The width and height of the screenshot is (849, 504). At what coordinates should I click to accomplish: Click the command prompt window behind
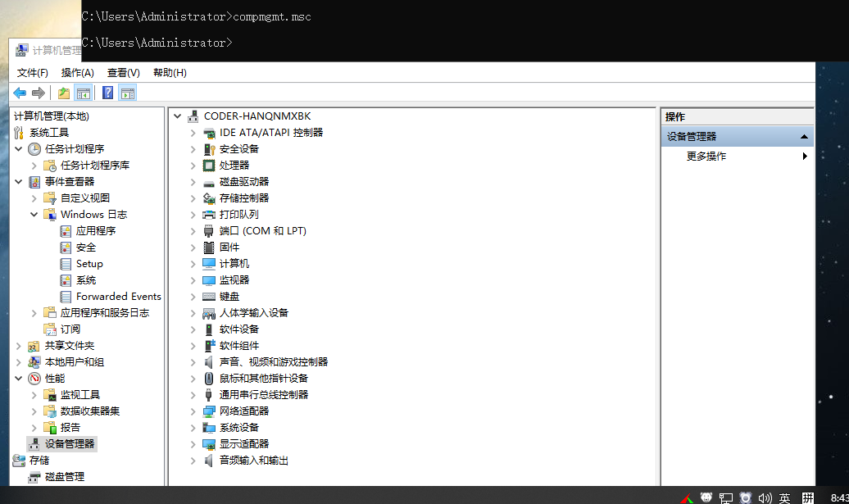(465, 30)
